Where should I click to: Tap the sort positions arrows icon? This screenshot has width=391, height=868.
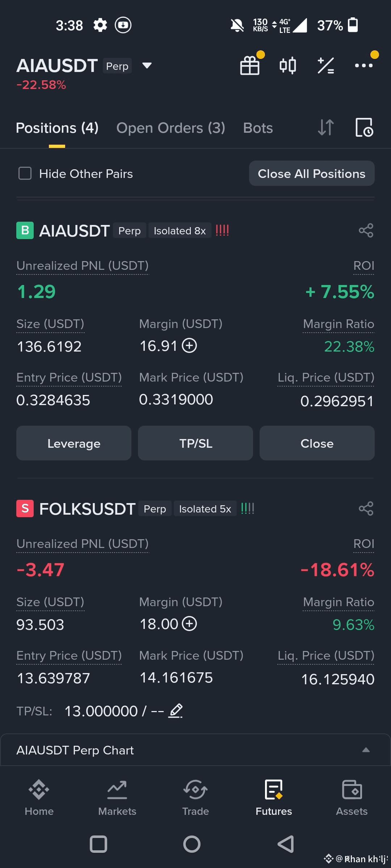tap(325, 128)
